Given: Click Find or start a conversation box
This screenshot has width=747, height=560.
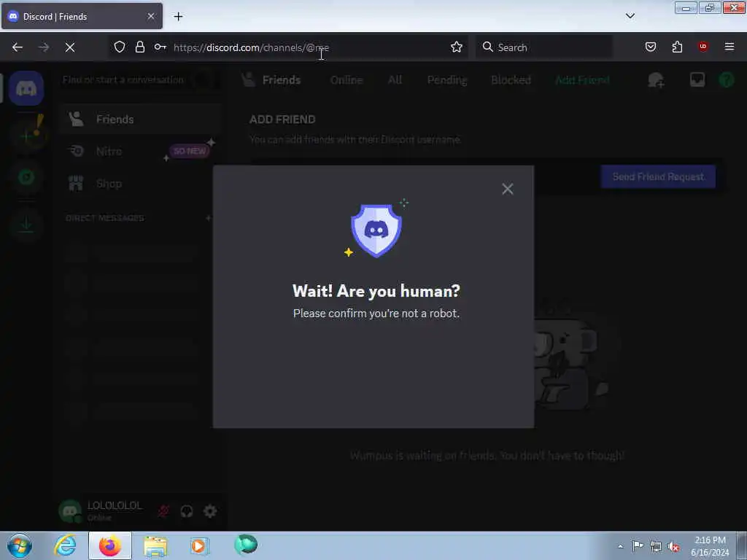Looking at the screenshot, I should point(139,80).
